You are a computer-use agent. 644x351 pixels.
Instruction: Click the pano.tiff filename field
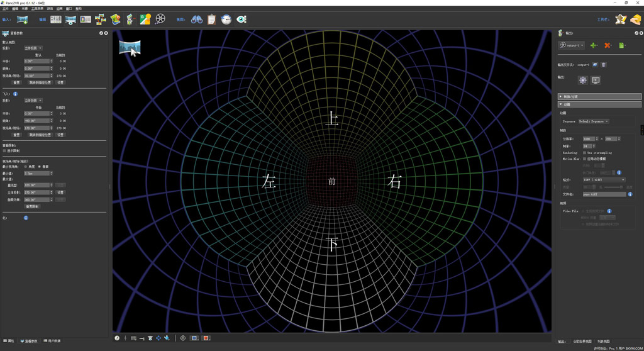click(604, 194)
